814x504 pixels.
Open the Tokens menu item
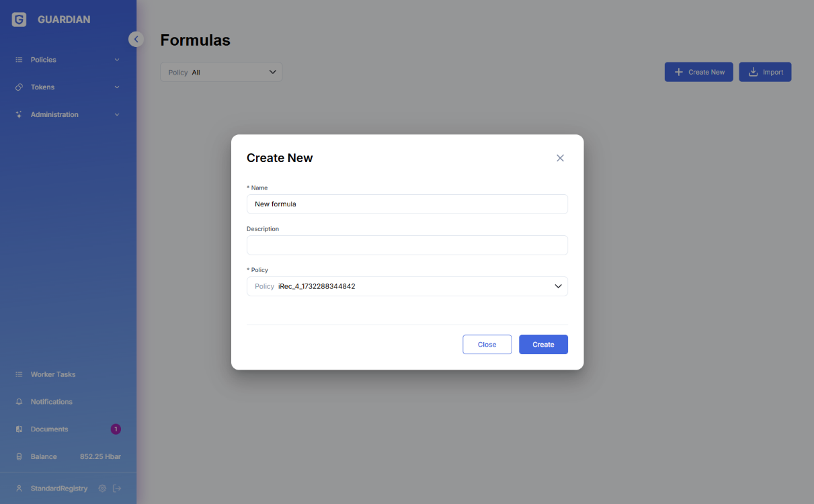[x=43, y=87]
